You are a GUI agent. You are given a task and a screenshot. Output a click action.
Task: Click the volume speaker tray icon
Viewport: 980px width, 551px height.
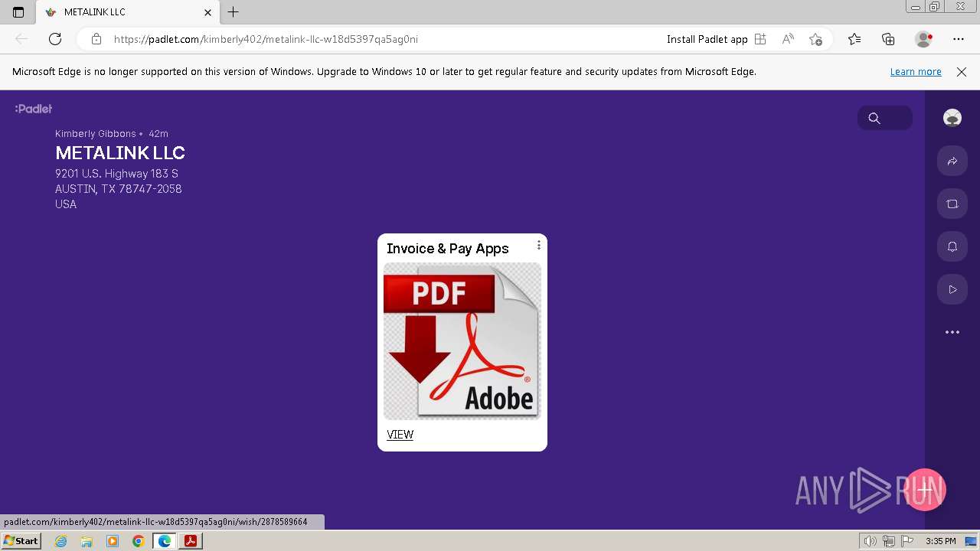tap(871, 541)
